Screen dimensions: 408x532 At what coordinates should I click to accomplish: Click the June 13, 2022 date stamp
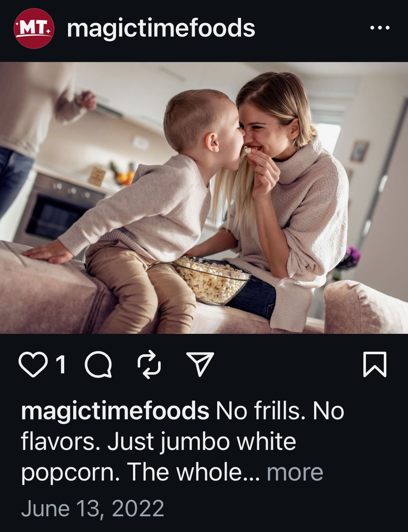click(x=93, y=508)
